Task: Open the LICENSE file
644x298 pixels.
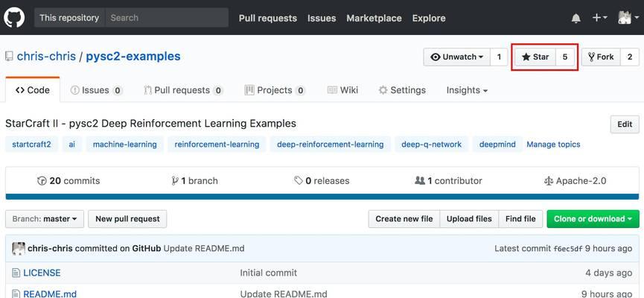Action: tap(42, 273)
